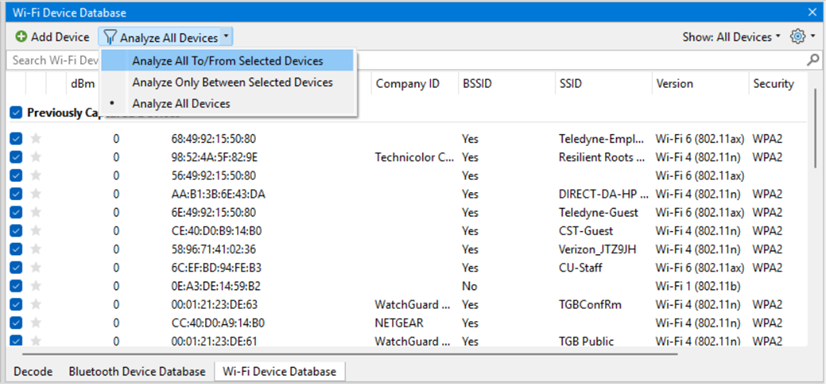The width and height of the screenshot is (826, 384).
Task: Sort by the Company ID column header
Action: (408, 84)
